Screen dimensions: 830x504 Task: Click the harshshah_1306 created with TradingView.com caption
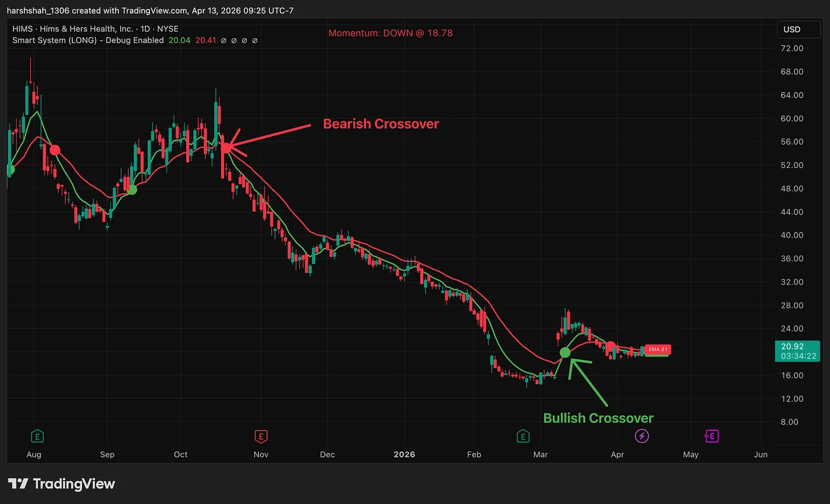150,11
